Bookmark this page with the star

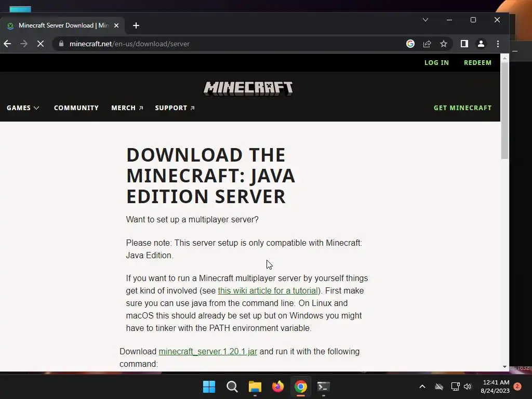[x=444, y=44]
